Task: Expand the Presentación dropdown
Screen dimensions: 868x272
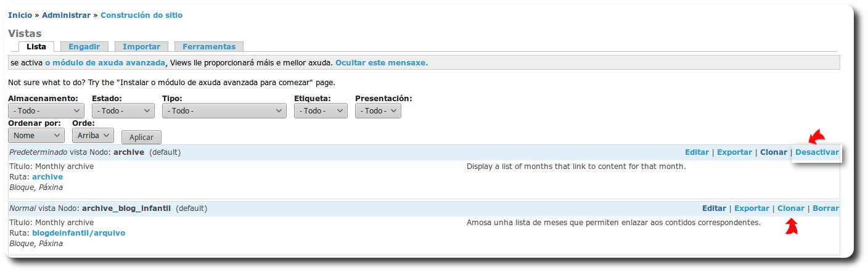Action: (378, 110)
